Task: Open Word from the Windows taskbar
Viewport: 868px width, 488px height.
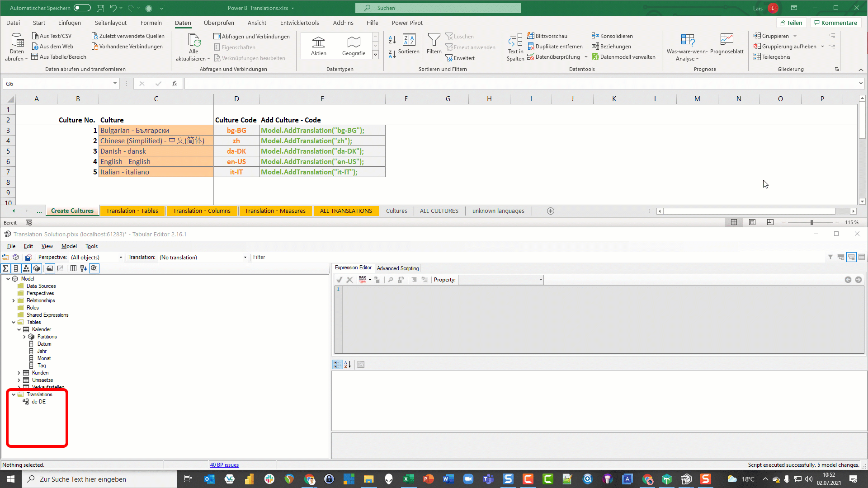Action: point(448,479)
